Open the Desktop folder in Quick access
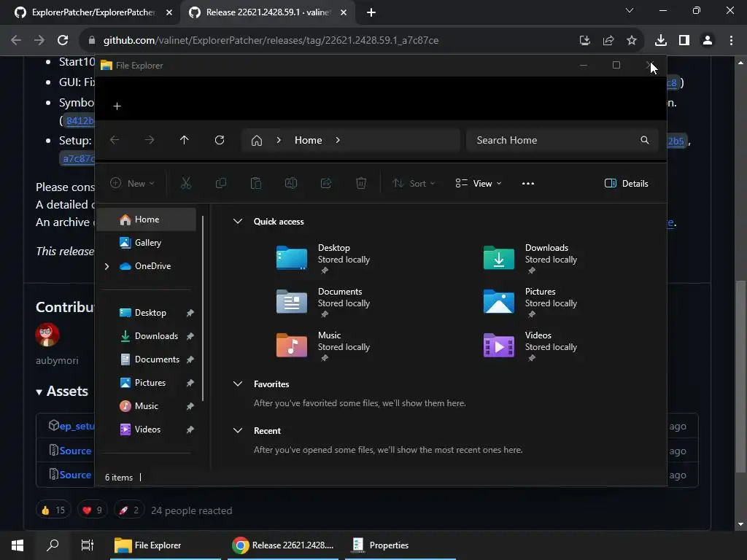The height and width of the screenshot is (560, 747). point(323,258)
